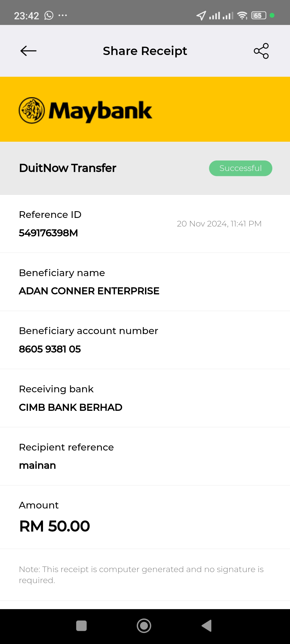The height and width of the screenshot is (644, 290).
Task: Tap the Share Receipt title
Action: click(145, 51)
